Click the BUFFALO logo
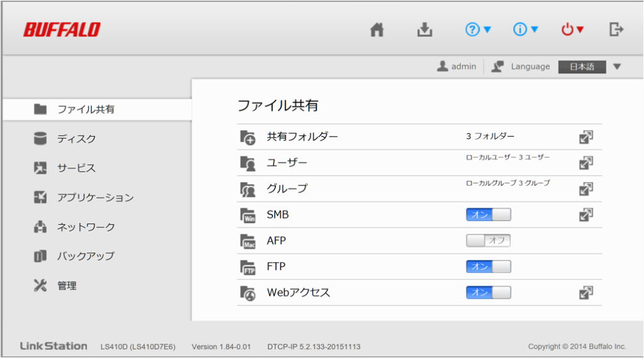The width and height of the screenshot is (644, 358). [62, 30]
